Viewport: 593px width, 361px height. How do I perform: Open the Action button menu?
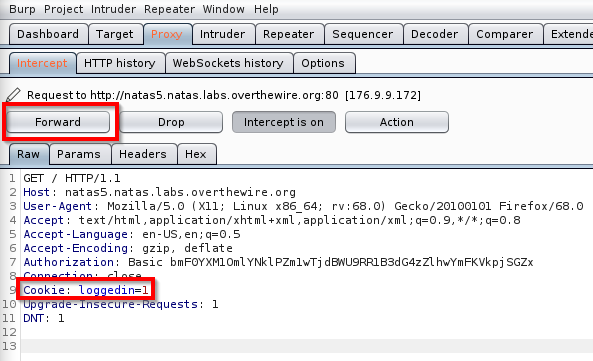(x=397, y=122)
